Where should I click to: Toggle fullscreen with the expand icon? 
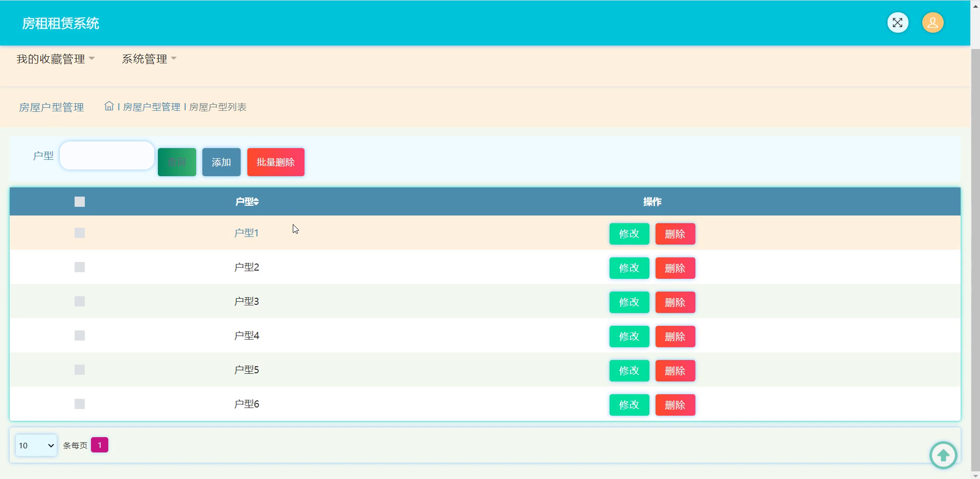tap(897, 22)
